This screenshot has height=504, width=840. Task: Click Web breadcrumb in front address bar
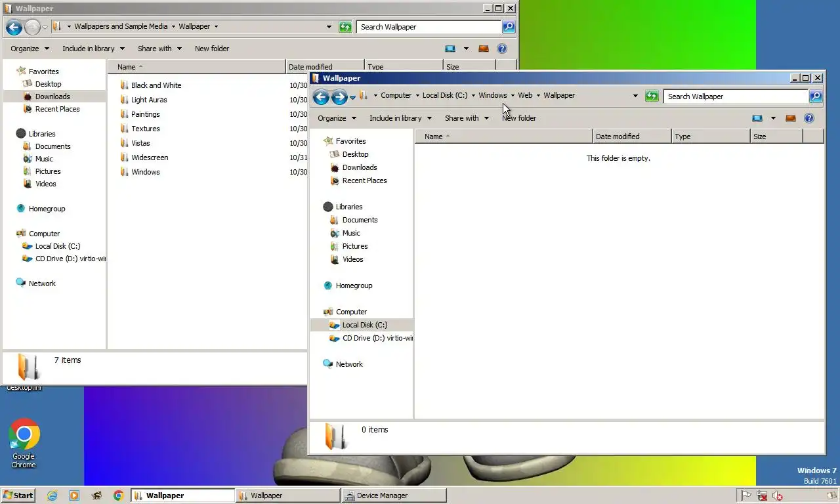pyautogui.click(x=525, y=95)
